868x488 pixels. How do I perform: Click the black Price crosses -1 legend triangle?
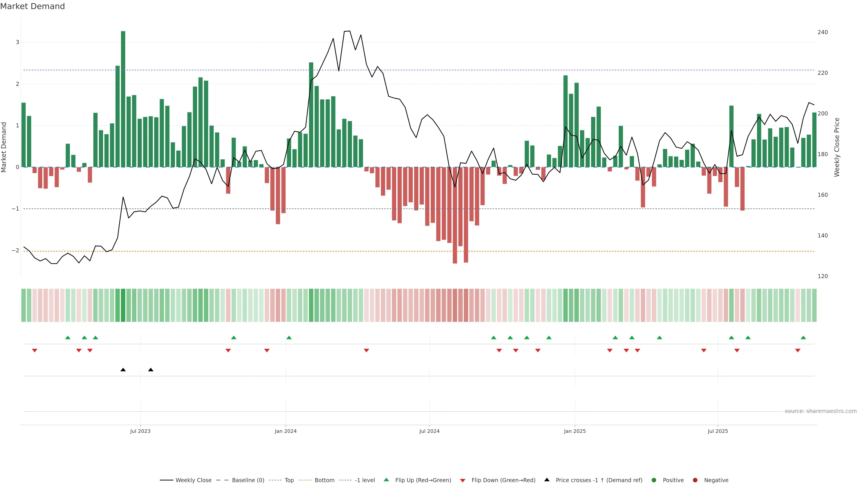547,480
